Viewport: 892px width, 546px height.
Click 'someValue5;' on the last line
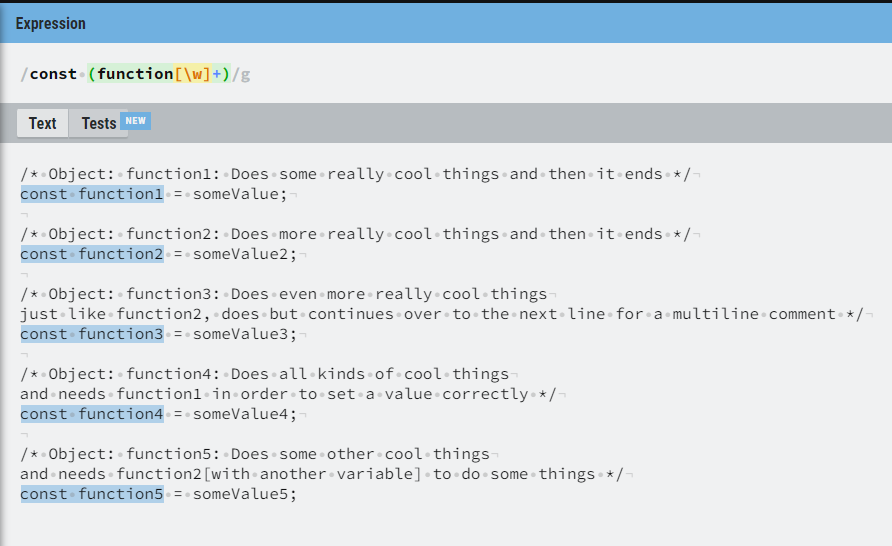(x=245, y=494)
